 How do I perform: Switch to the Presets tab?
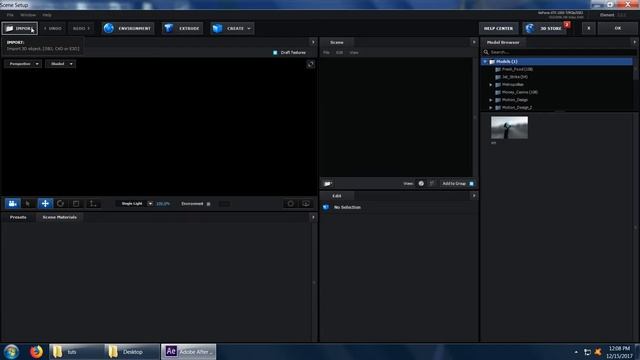click(x=18, y=217)
